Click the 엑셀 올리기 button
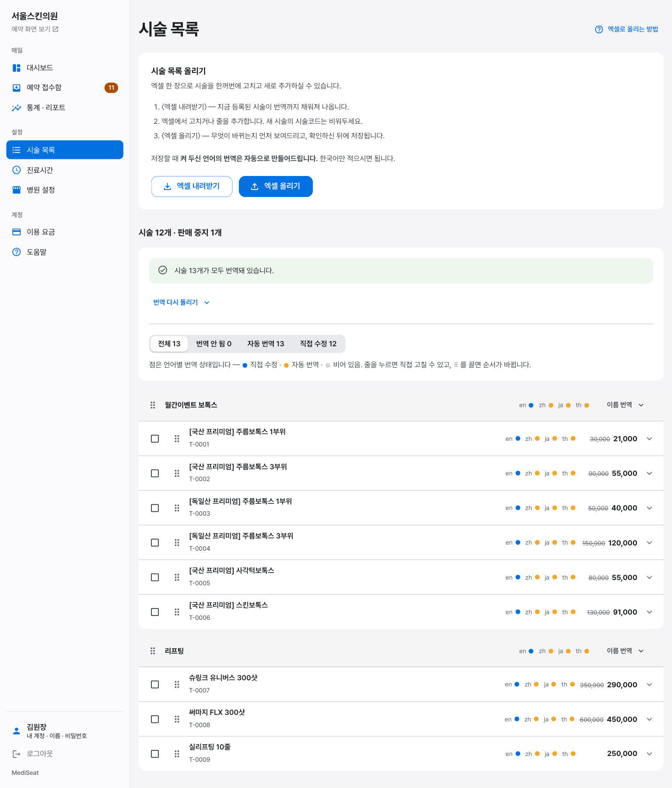The image size is (672, 788). [276, 186]
